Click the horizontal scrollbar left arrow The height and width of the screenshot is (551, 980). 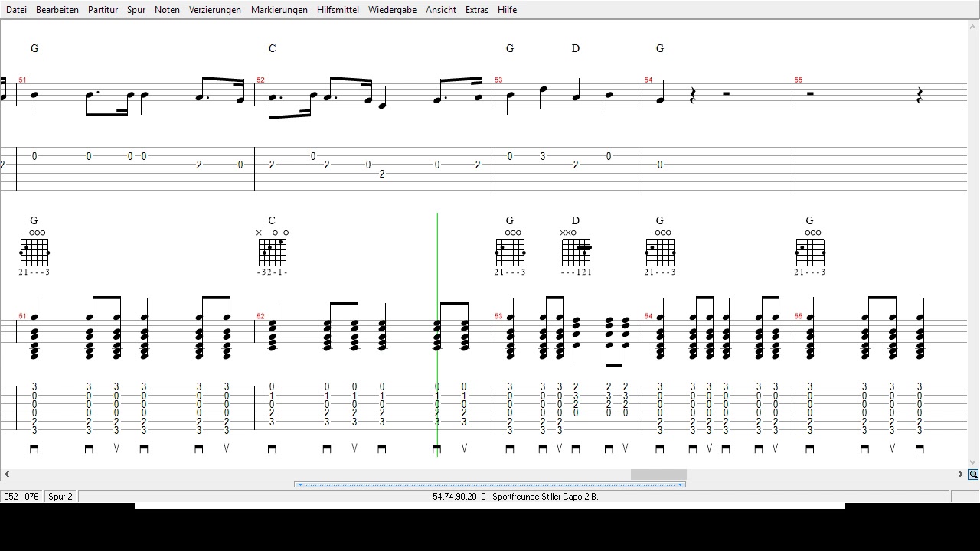7,474
